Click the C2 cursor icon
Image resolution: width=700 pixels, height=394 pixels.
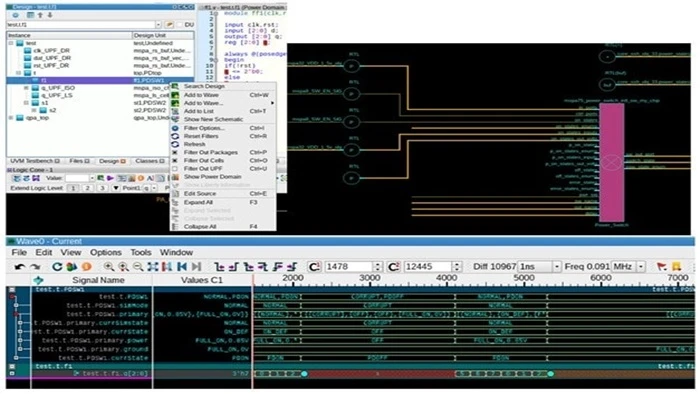[393, 267]
